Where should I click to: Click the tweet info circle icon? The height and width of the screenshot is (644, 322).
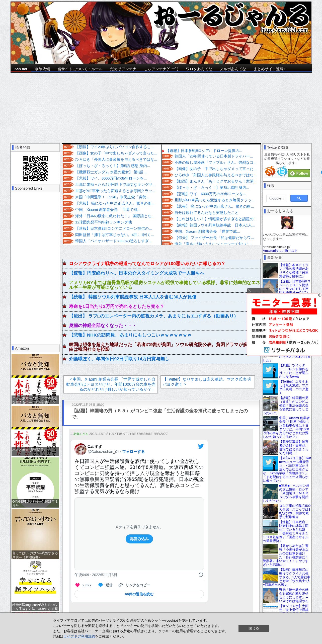click(x=201, y=575)
